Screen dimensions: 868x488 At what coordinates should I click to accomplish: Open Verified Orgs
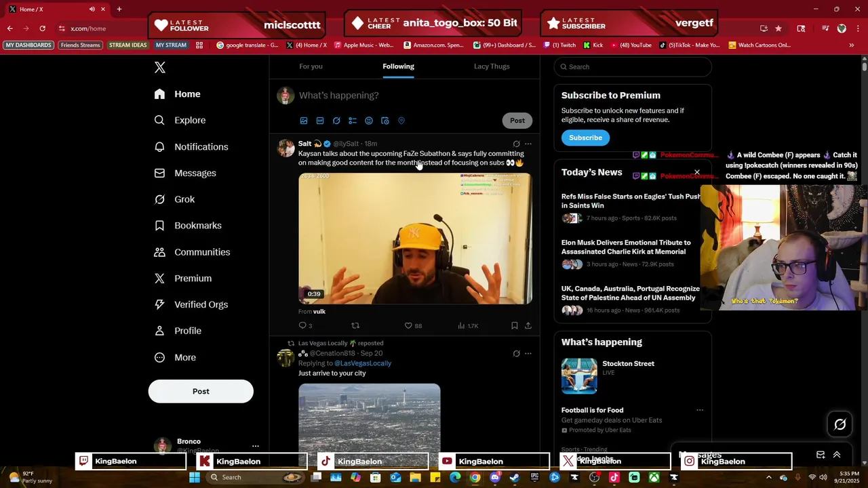pos(192,304)
